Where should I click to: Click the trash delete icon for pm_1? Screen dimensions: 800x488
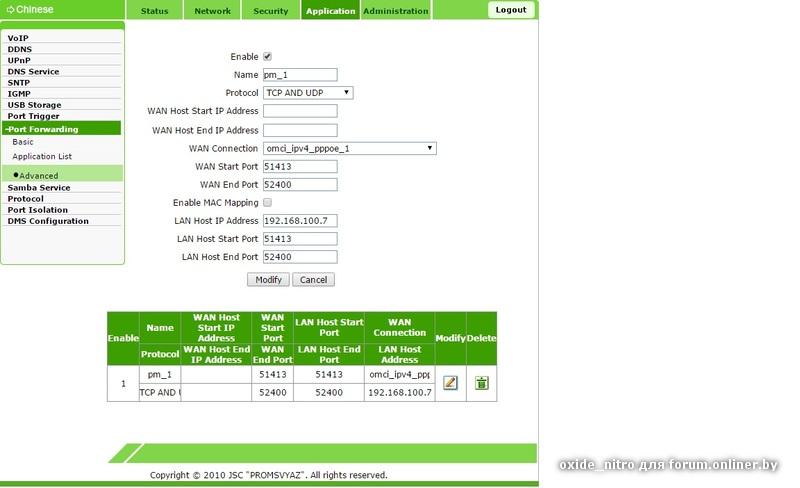pos(481,382)
